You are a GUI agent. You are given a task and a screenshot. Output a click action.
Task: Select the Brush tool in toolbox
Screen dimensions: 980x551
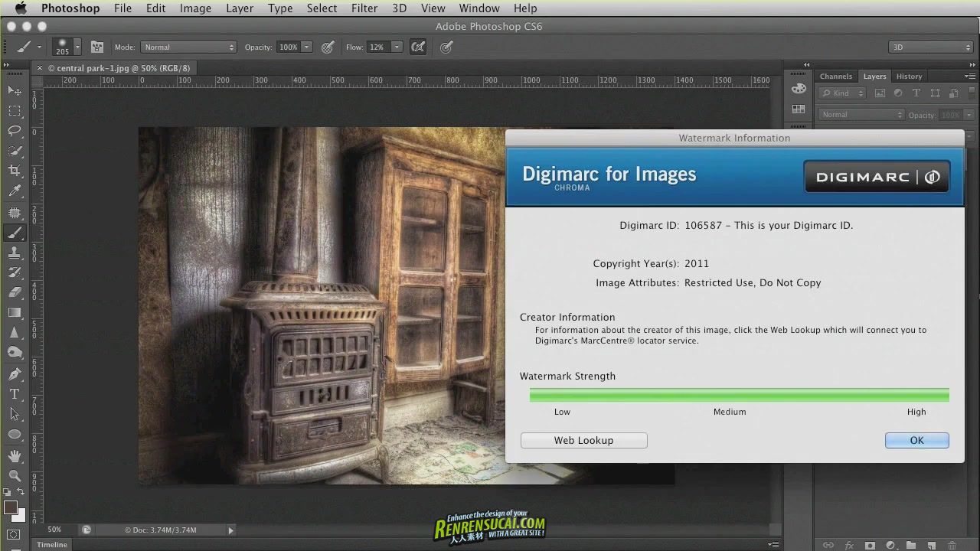point(15,233)
